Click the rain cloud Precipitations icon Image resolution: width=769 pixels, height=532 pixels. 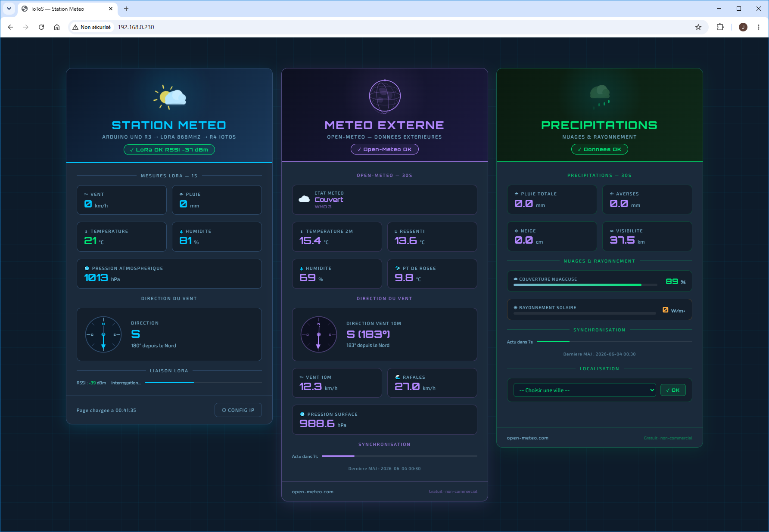point(600,96)
